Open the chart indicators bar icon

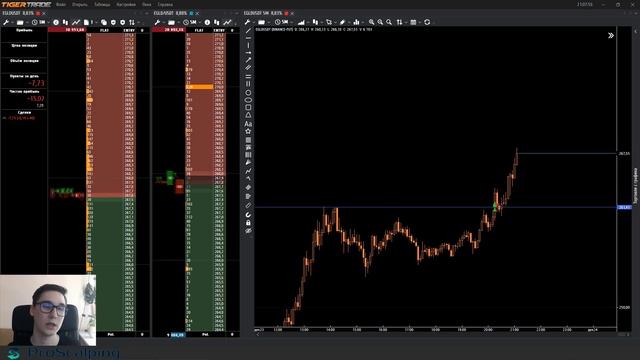click(356, 22)
